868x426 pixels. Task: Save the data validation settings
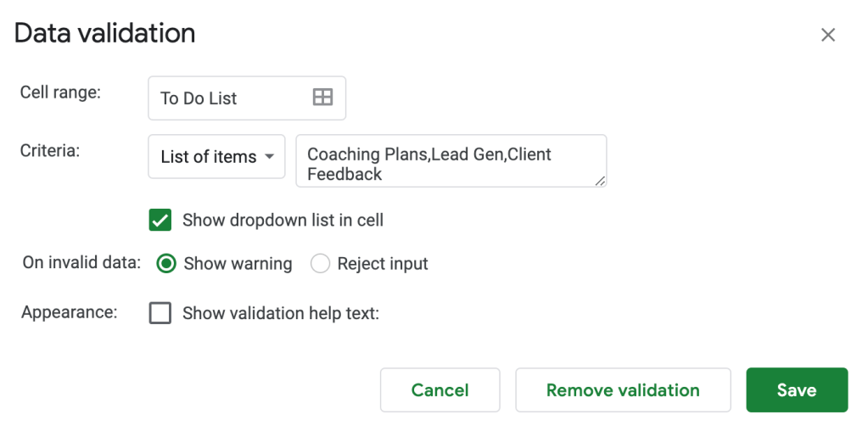click(x=796, y=390)
